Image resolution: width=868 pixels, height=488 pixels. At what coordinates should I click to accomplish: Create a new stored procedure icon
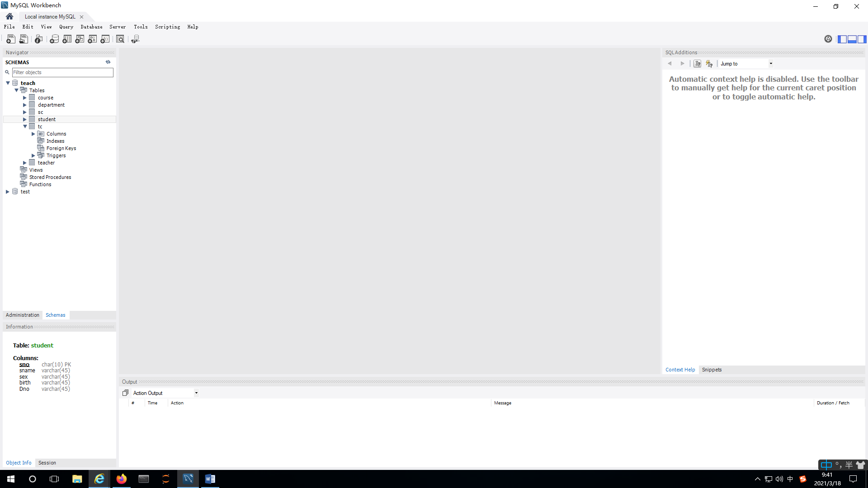tap(92, 39)
